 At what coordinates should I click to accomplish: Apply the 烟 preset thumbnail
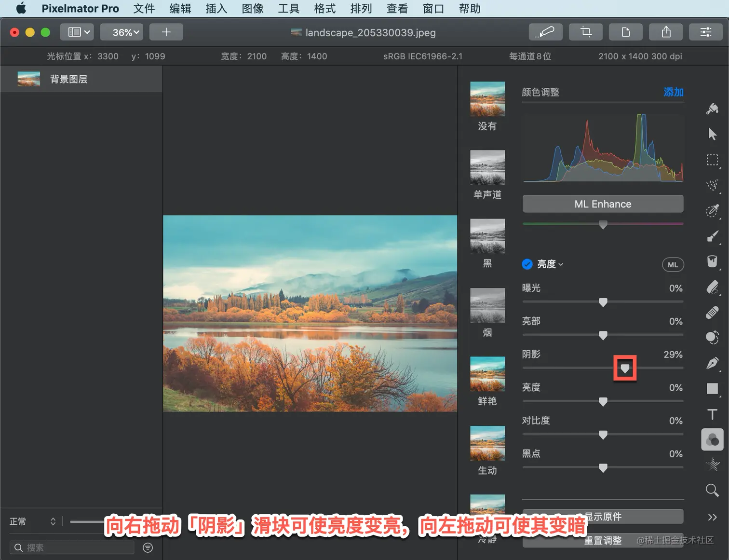click(x=487, y=305)
